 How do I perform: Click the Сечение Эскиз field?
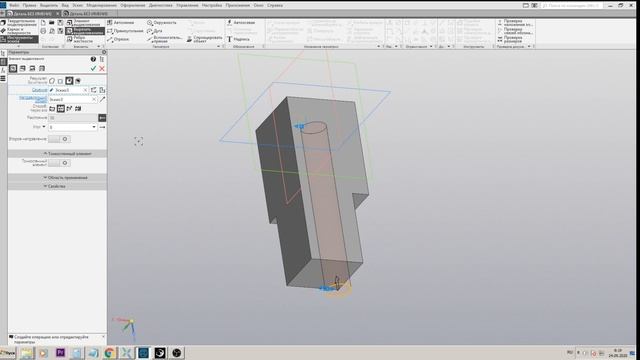pos(69,90)
